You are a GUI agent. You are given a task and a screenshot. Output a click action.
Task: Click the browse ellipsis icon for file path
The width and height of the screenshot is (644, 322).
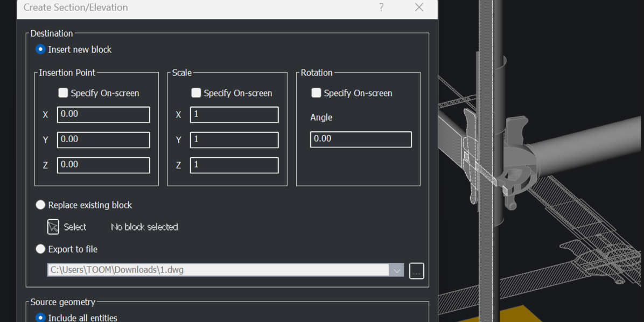click(x=416, y=270)
